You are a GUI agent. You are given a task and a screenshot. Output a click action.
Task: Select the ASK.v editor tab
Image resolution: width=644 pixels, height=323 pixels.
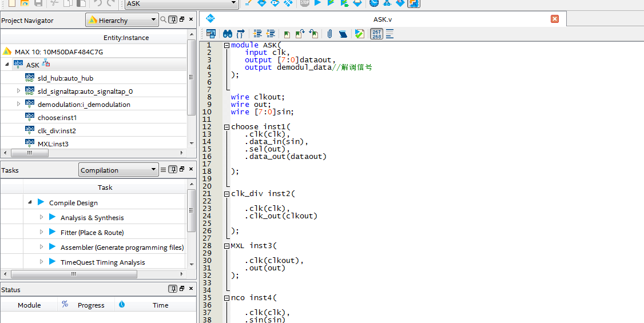click(382, 19)
